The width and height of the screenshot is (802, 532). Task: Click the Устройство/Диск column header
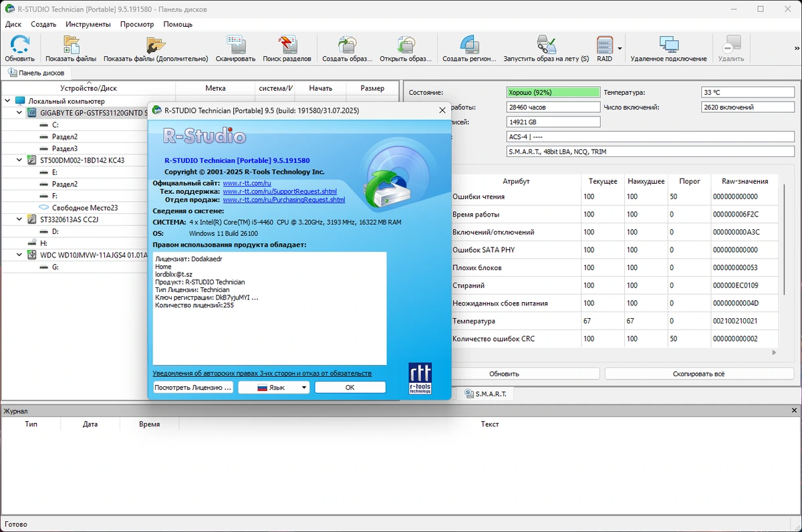coord(88,88)
